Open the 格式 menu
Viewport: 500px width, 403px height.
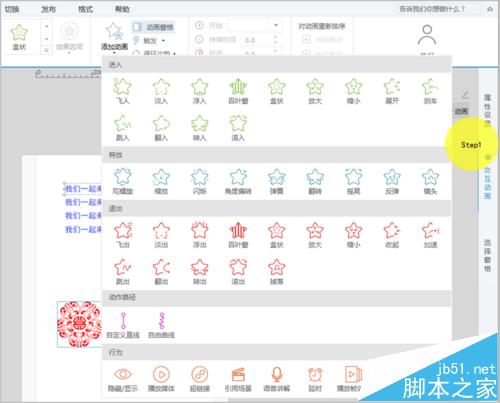pos(85,9)
